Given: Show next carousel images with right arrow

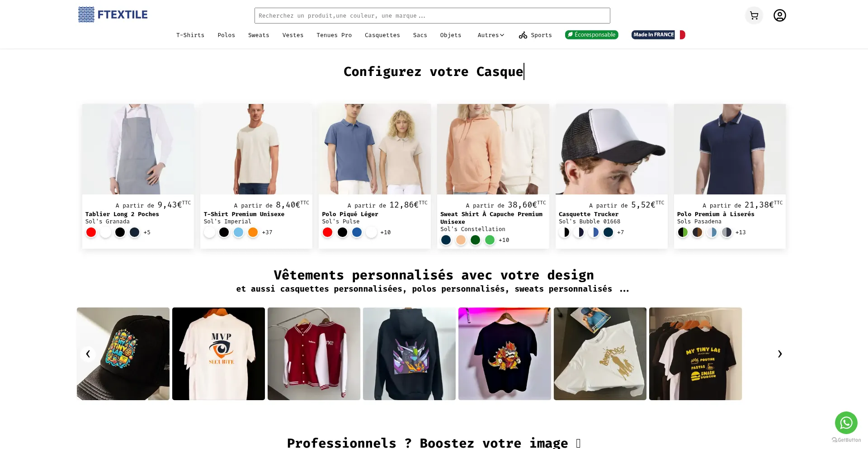Looking at the screenshot, I should point(779,354).
